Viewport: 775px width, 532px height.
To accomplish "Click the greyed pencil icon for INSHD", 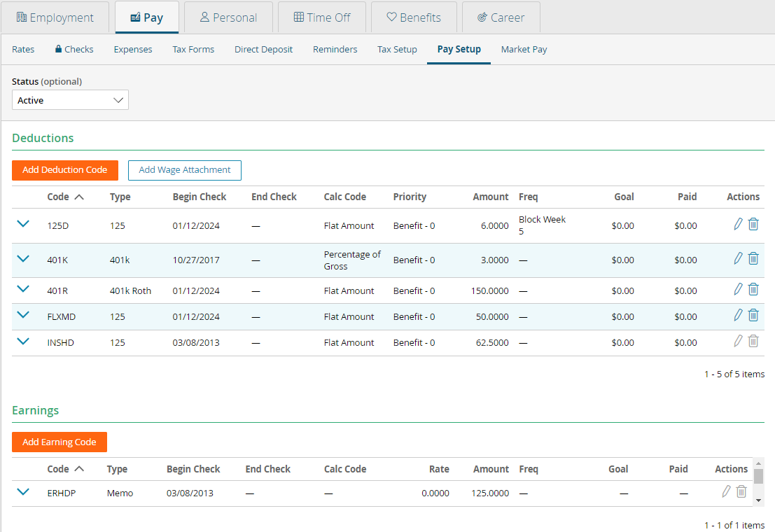I will tap(738, 341).
